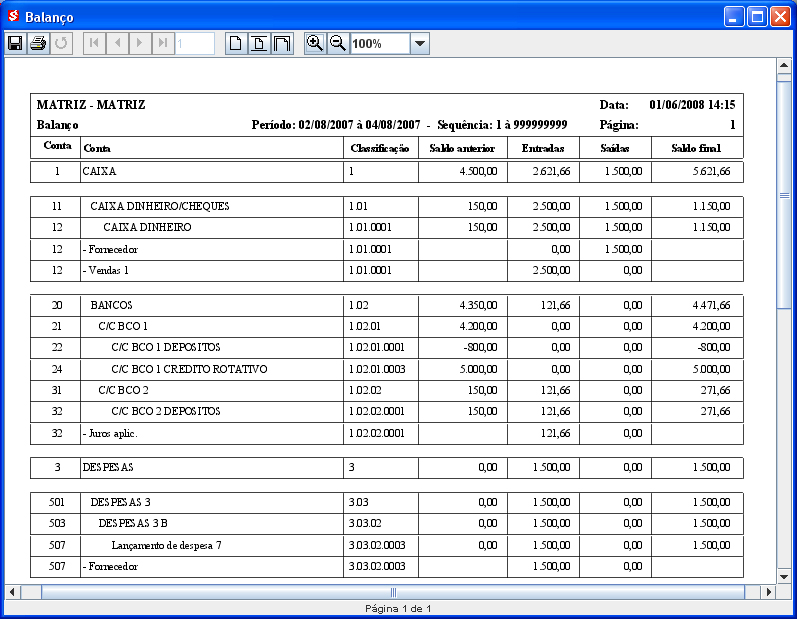797x619 pixels.
Task: Click 'C/C BCO 1 CREDITO ROTATIVO' row
Action: point(189,369)
